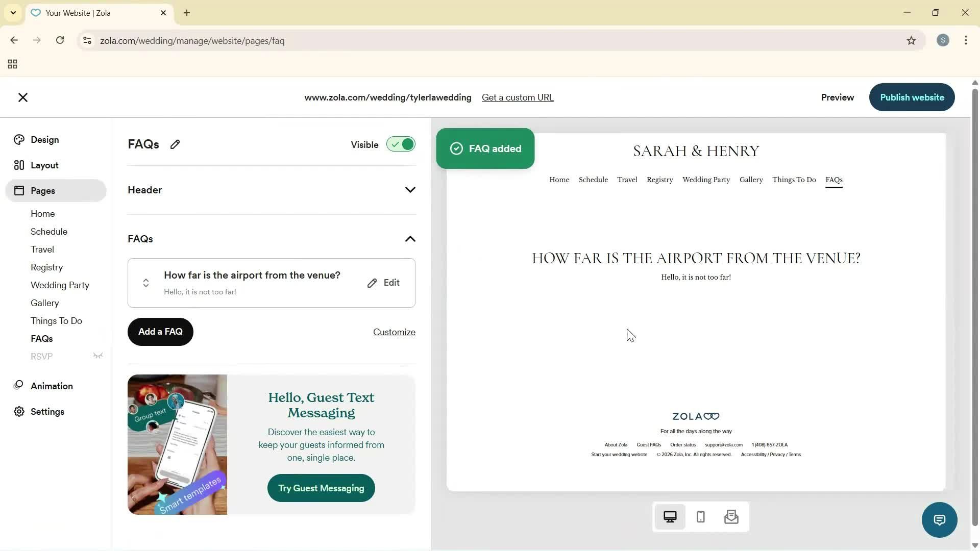Grab the reorder handle on the airport FAQ

[145, 283]
